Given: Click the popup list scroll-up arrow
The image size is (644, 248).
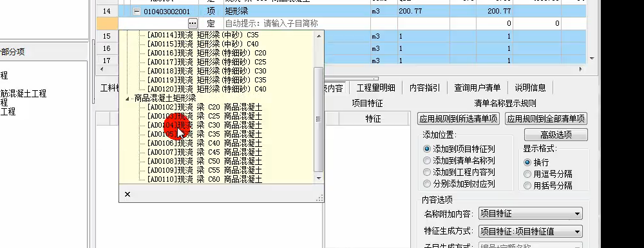Looking at the screenshot, I should 319,35.
